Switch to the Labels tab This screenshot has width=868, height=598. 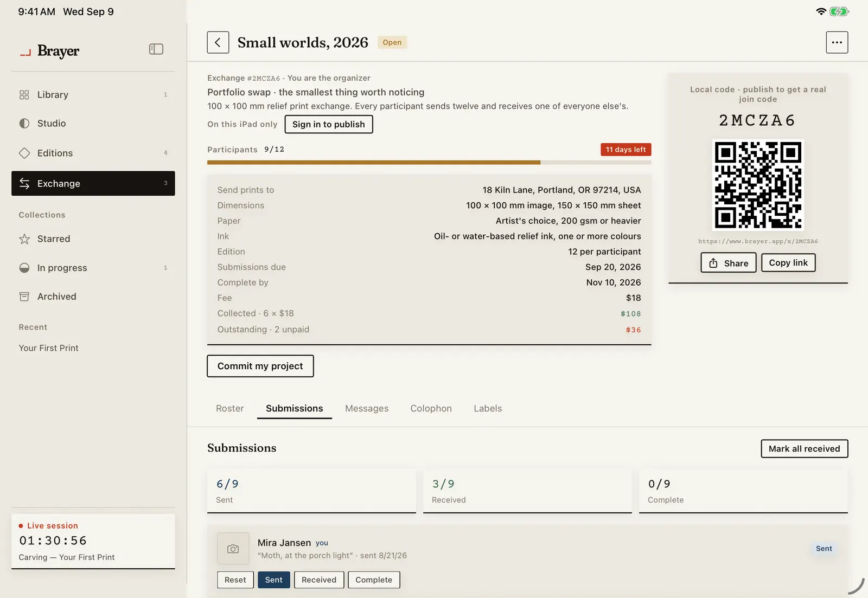point(488,408)
